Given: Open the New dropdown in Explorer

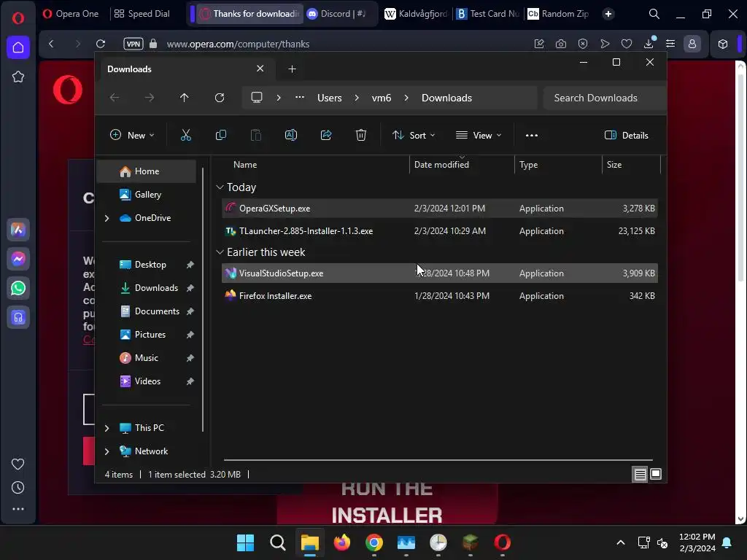Looking at the screenshot, I should pos(132,135).
